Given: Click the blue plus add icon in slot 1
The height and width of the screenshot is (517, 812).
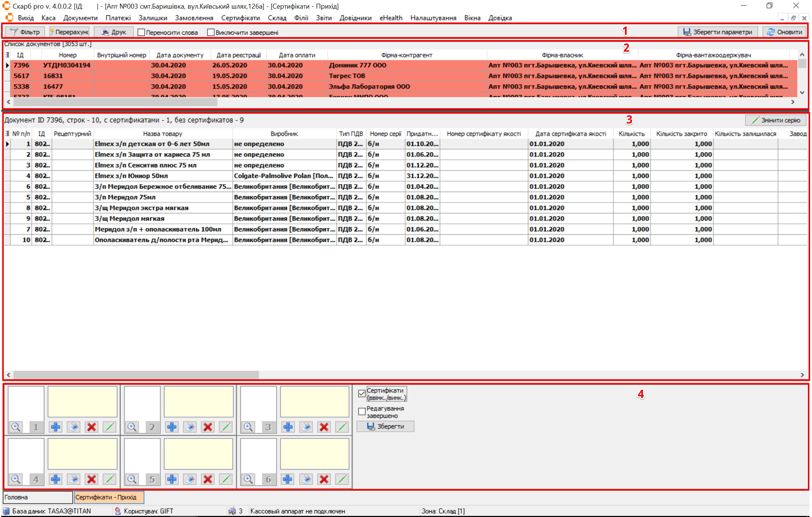Looking at the screenshot, I should click(55, 427).
